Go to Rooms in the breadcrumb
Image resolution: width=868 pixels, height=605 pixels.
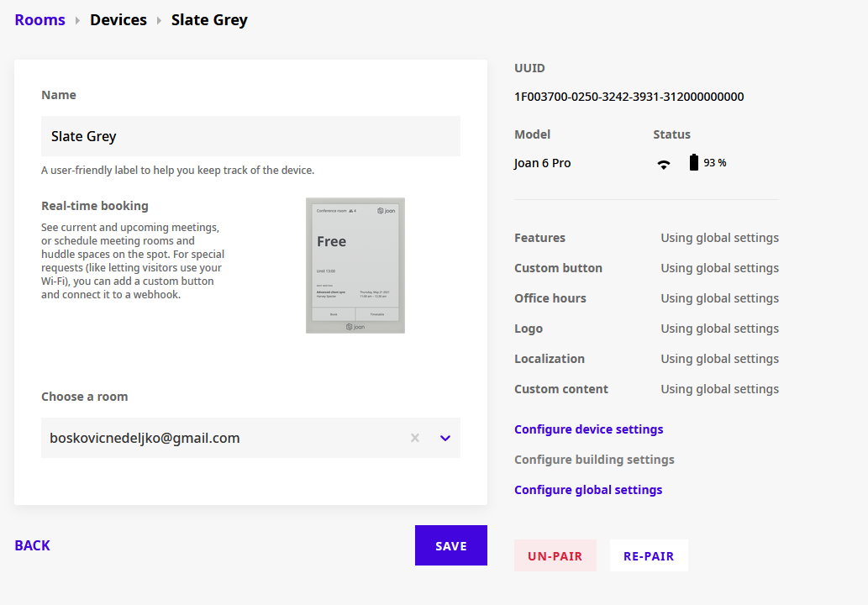(x=39, y=20)
